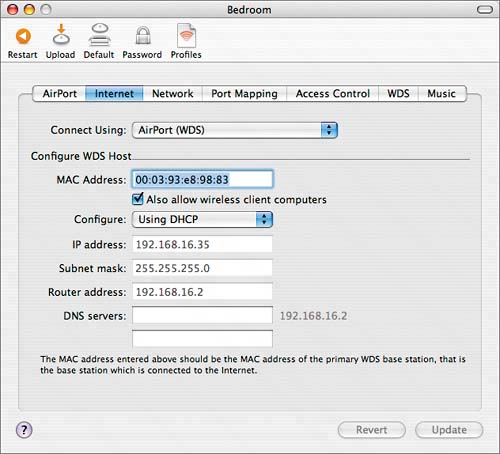Open the Profiles icon in toolbar
Image resolution: width=500 pixels, height=454 pixels.
click(186, 35)
